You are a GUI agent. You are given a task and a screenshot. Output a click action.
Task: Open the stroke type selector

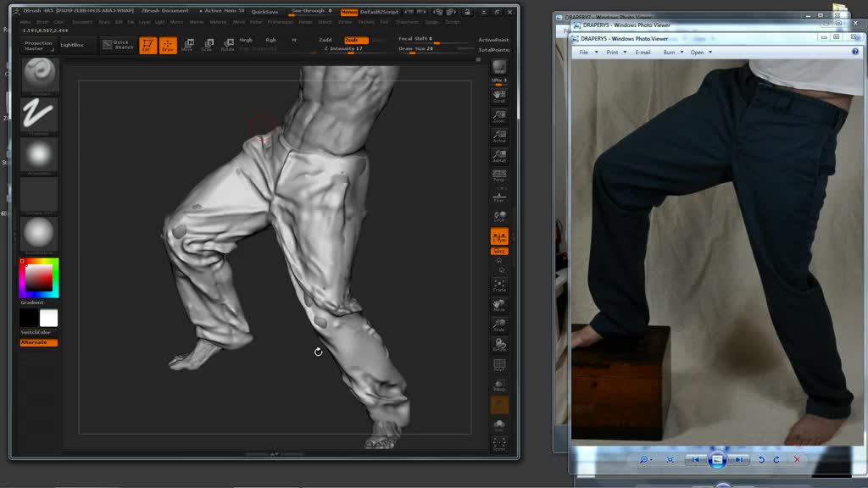(x=39, y=114)
